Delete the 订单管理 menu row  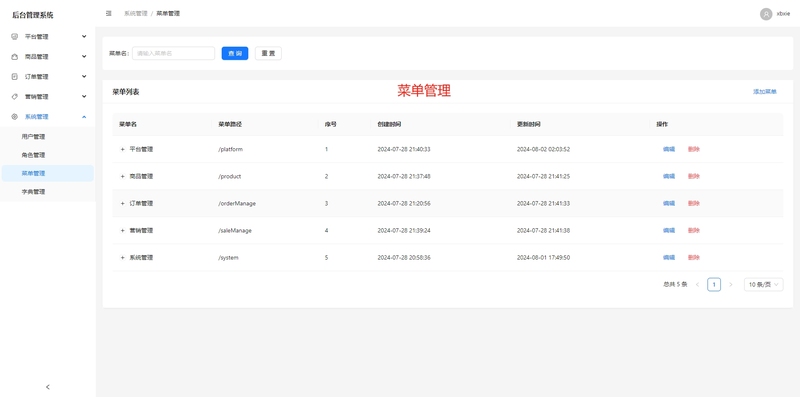pyautogui.click(x=694, y=204)
